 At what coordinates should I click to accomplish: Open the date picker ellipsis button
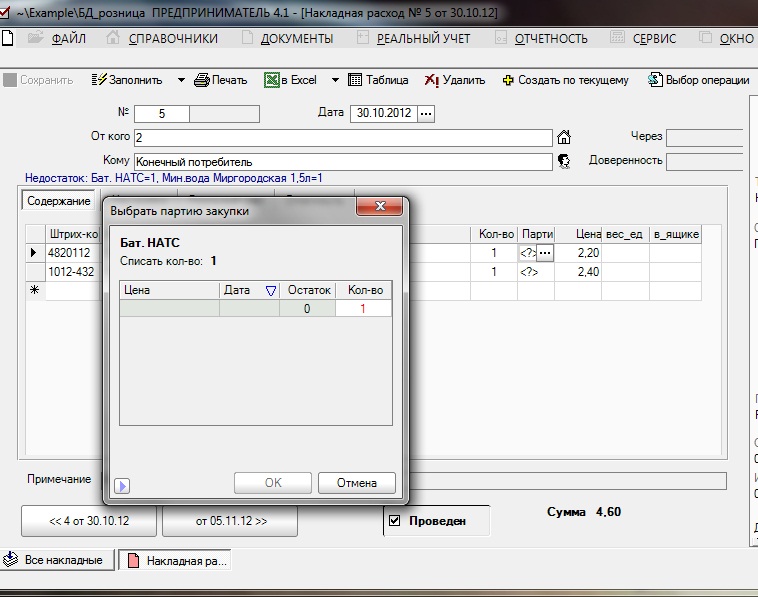[x=426, y=114]
